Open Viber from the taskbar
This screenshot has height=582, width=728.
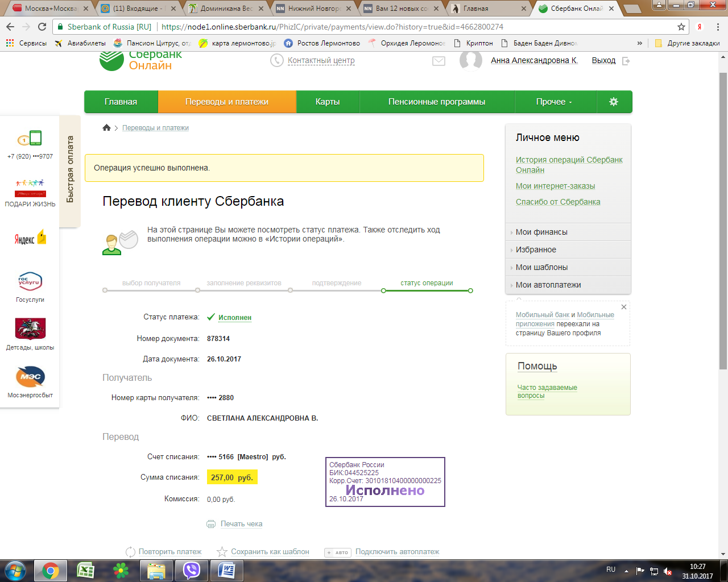[x=192, y=570]
